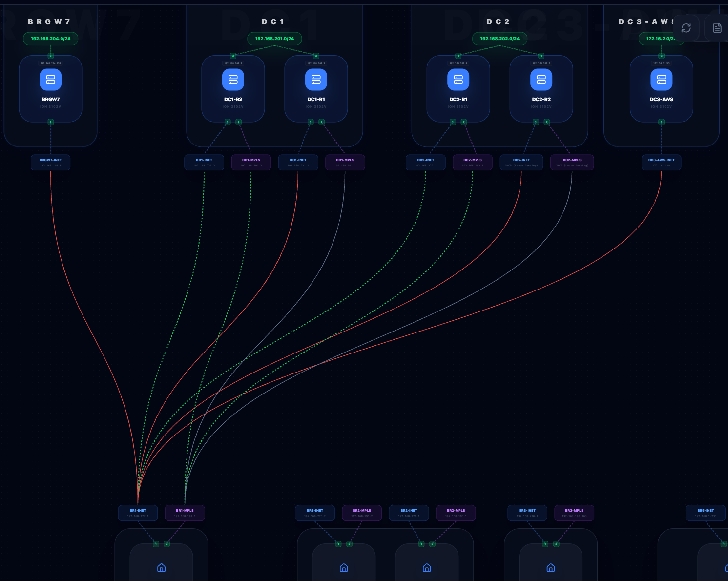
Task: Click the BR3 site home icon
Action: pos(550,568)
